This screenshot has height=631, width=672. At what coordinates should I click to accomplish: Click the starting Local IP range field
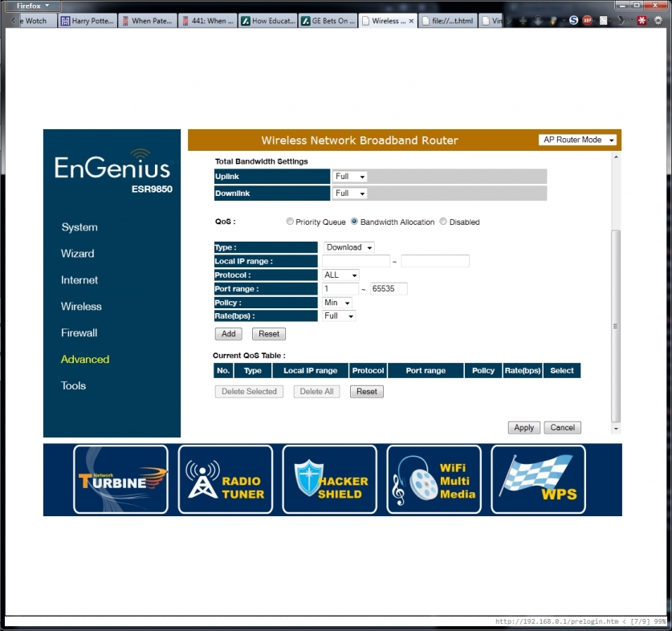[356, 261]
